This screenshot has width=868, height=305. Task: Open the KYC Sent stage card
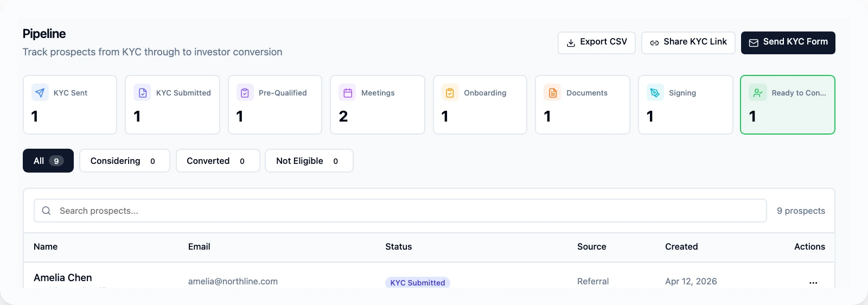coord(70,105)
